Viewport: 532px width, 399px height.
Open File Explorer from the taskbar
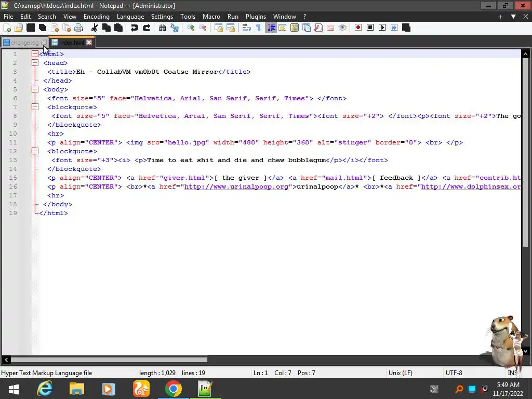[x=77, y=389]
